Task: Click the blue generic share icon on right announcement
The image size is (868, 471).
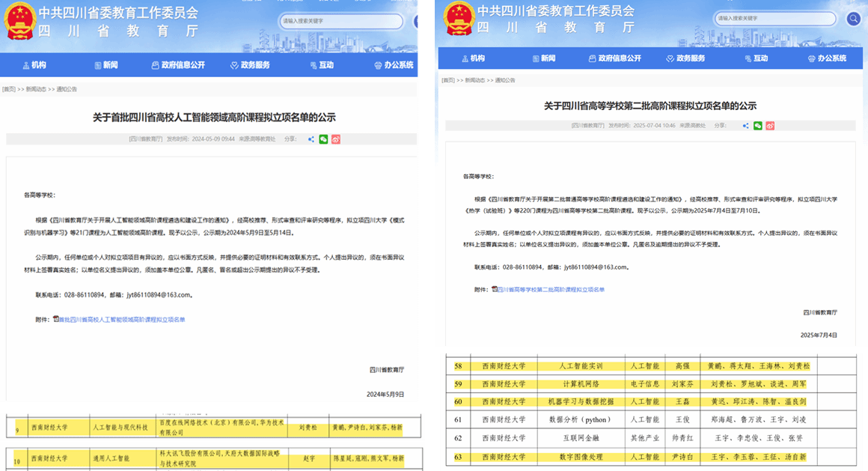Action: tap(745, 127)
